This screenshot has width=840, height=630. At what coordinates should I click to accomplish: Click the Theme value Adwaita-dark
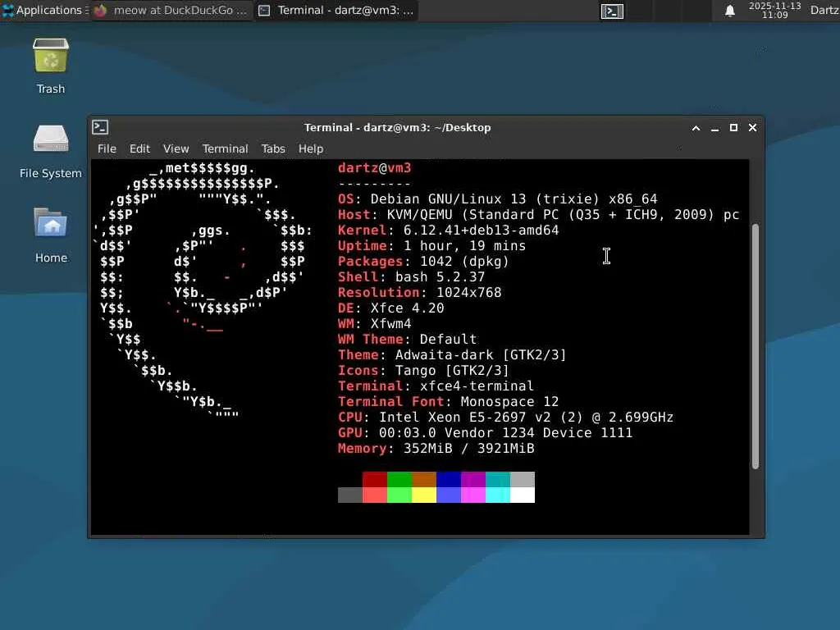(444, 354)
